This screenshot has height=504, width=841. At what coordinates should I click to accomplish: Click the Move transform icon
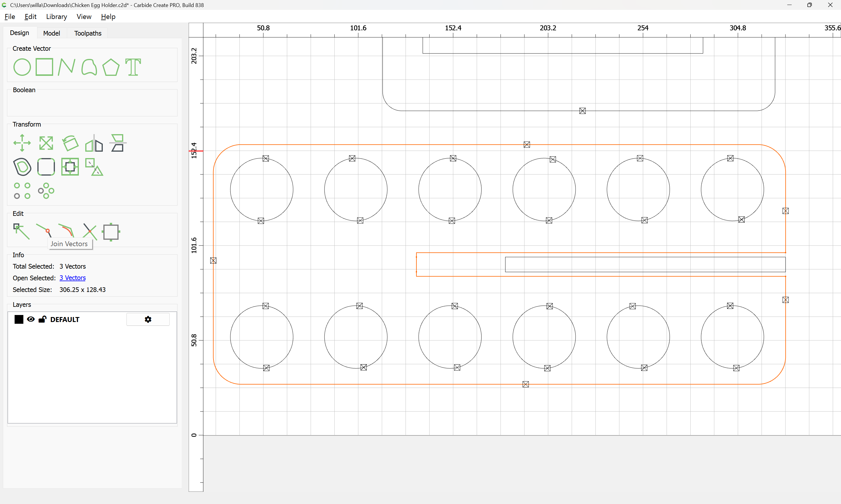(x=22, y=143)
